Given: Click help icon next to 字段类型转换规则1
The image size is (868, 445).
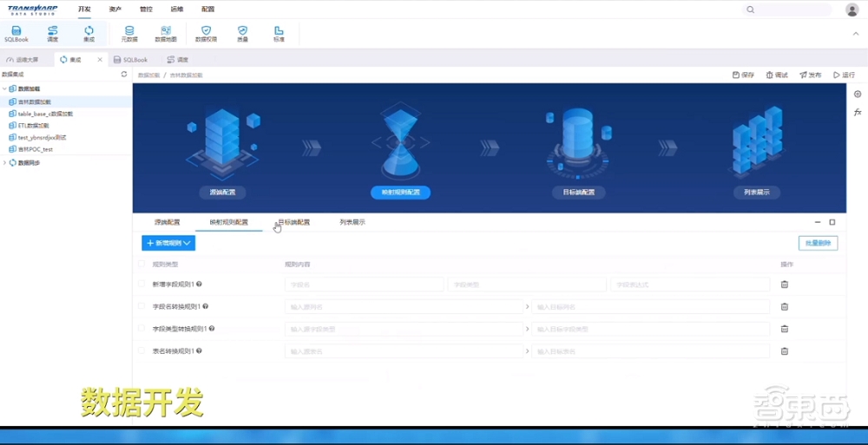Looking at the screenshot, I should (x=212, y=328).
